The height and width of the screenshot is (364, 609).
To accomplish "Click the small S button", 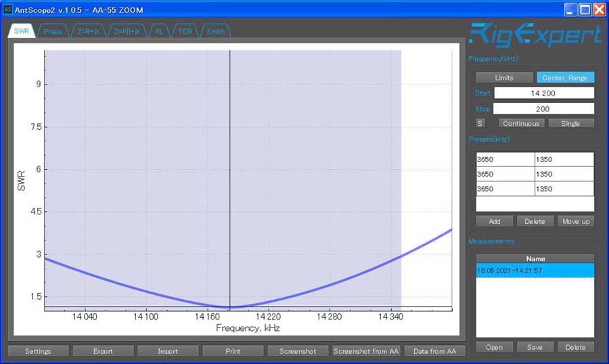I will pyautogui.click(x=480, y=123).
